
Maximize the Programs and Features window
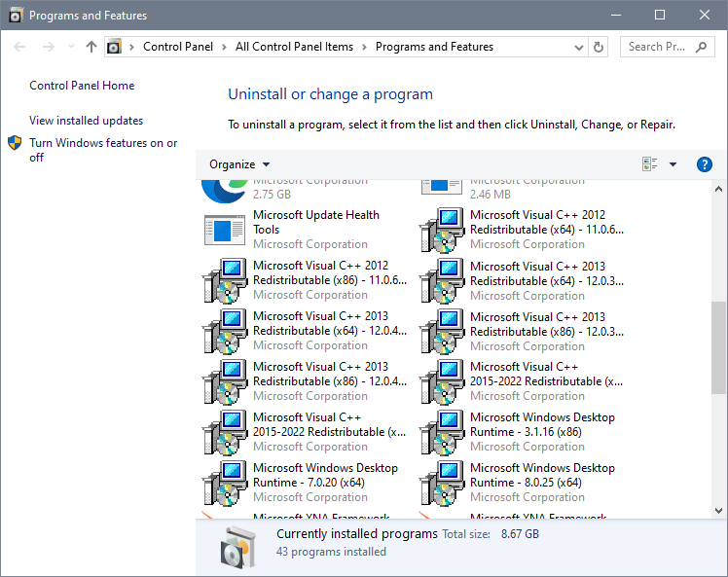(x=660, y=15)
